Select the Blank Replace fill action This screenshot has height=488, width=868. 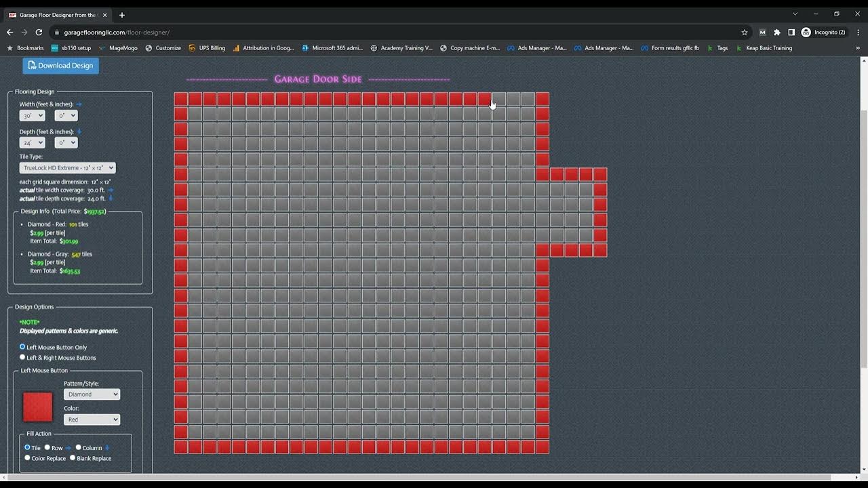click(73, 457)
